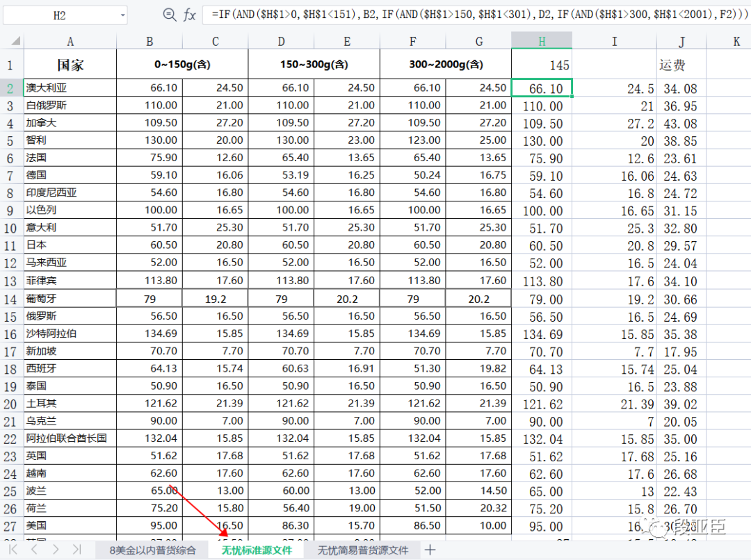The image size is (751, 560).
Task: Select the 泰国 country cell
Action: click(70, 386)
